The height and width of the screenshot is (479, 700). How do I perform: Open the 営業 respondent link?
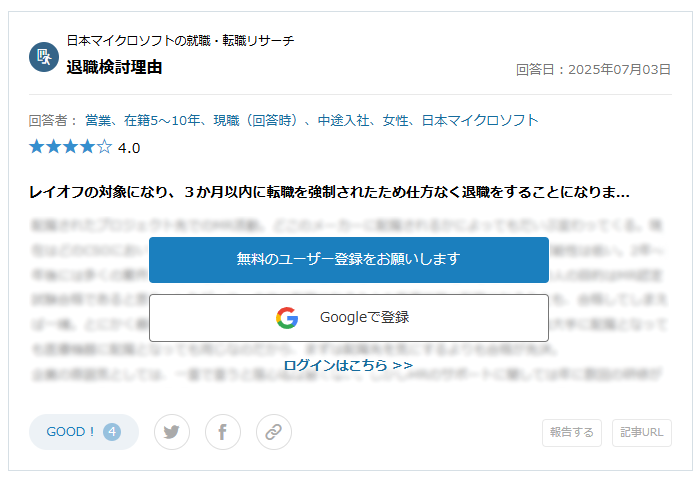pyautogui.click(x=98, y=121)
